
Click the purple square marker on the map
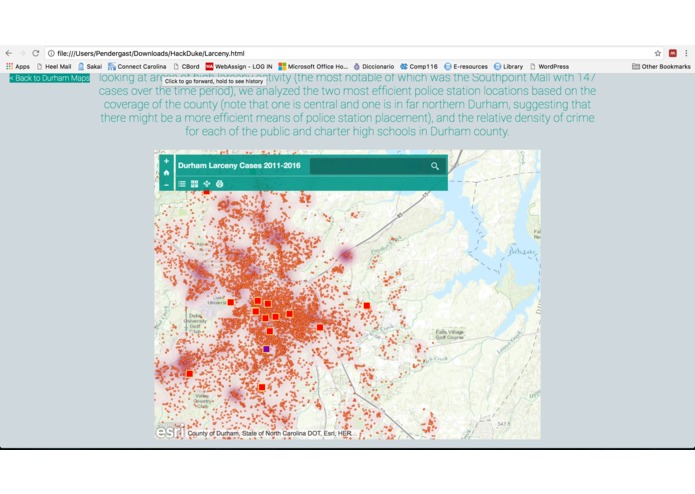[x=266, y=349]
